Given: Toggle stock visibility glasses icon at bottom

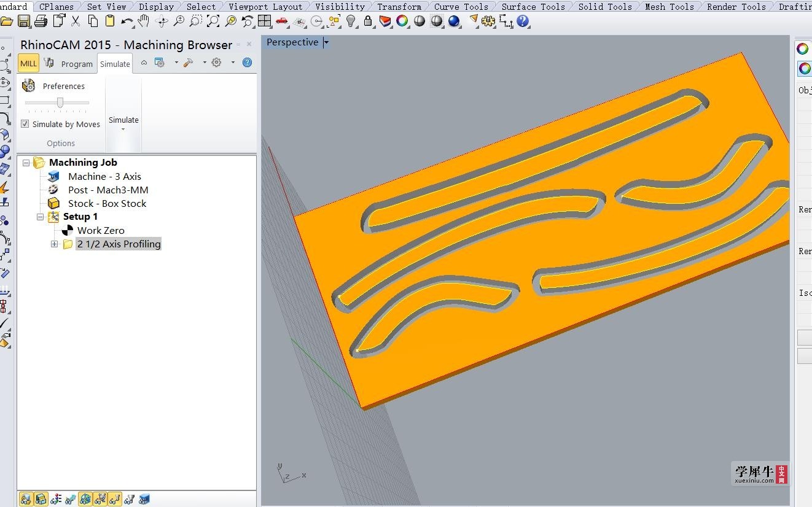Looking at the screenshot, I should [26, 499].
